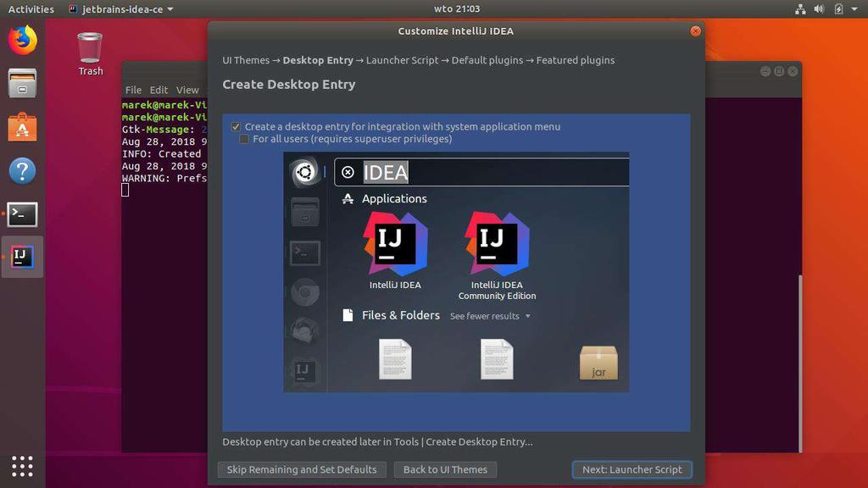This screenshot has width=868, height=488.
Task: Open the View menu in Terminal window
Action: pyautogui.click(x=187, y=90)
